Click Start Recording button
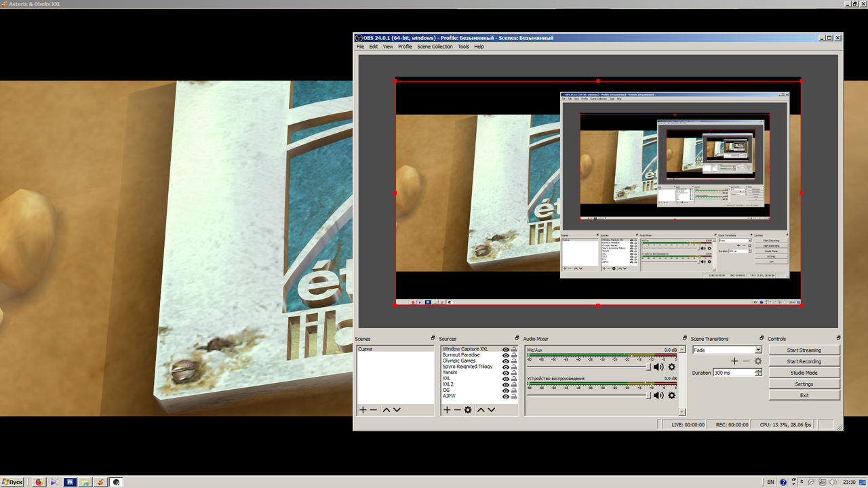 (804, 361)
